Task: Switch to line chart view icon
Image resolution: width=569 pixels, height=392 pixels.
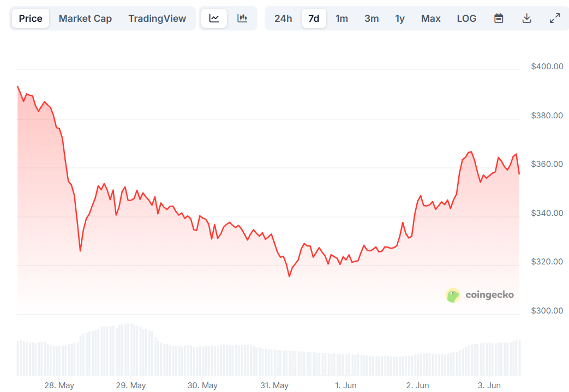Action: click(x=214, y=18)
